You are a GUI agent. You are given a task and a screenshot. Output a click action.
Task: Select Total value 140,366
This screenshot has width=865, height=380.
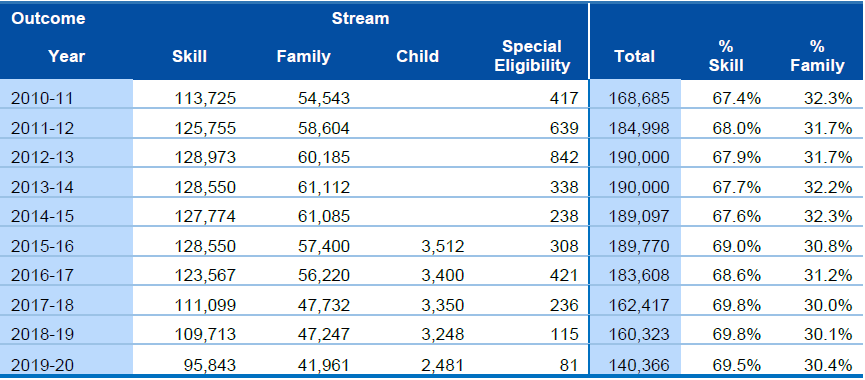(x=639, y=365)
